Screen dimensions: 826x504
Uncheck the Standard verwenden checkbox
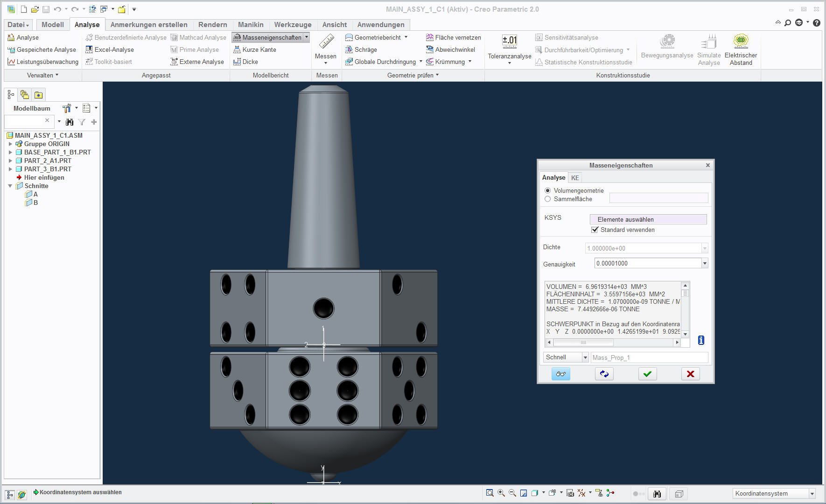tap(595, 230)
